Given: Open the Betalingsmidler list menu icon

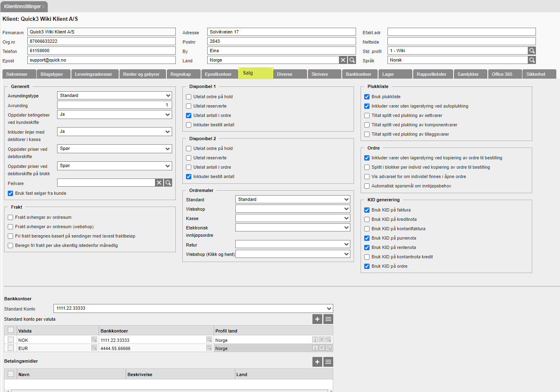Looking at the screenshot, I should click(328, 362).
